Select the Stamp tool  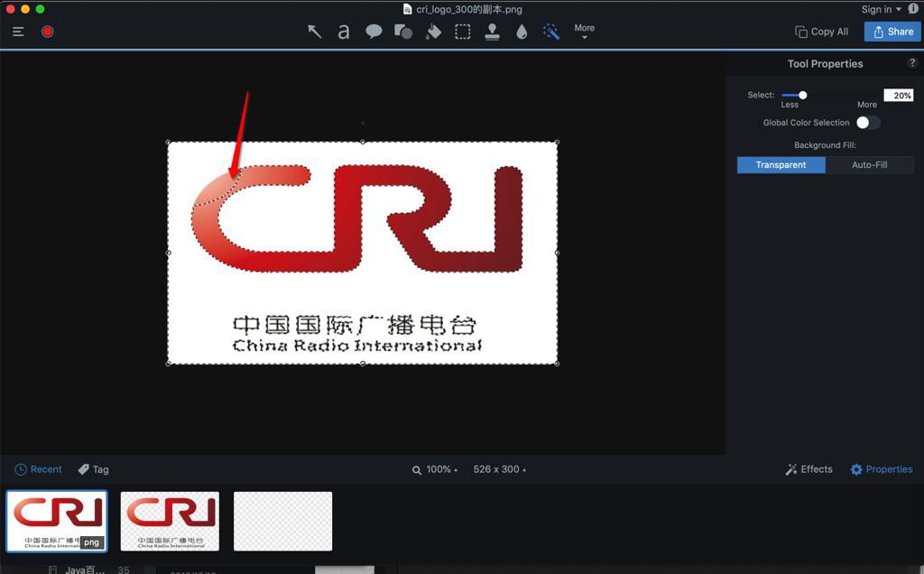click(492, 32)
